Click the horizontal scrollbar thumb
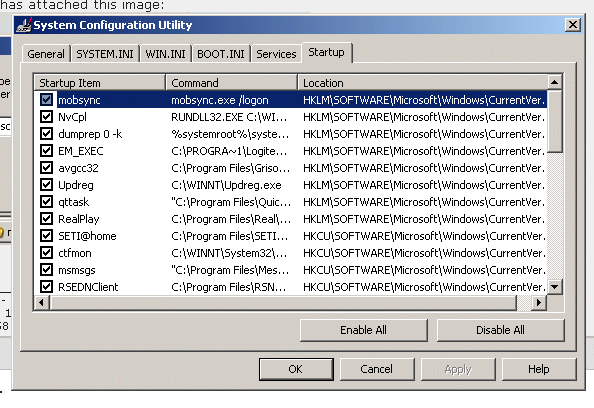 pos(283,302)
